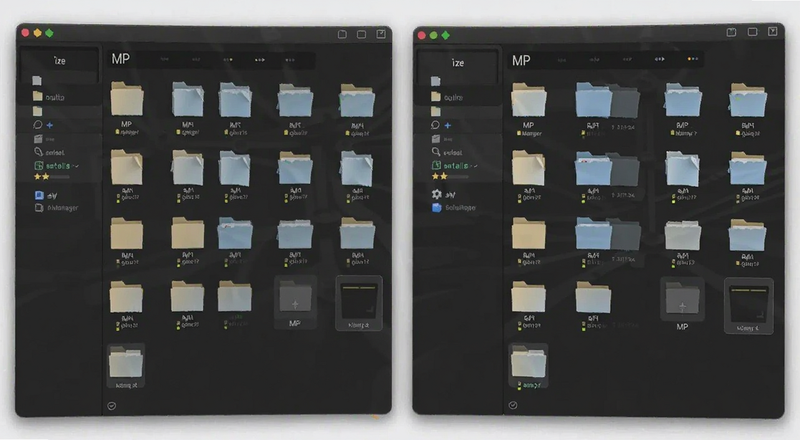Click the 'MP' heading in the right window
The image size is (800, 440).
(521, 61)
